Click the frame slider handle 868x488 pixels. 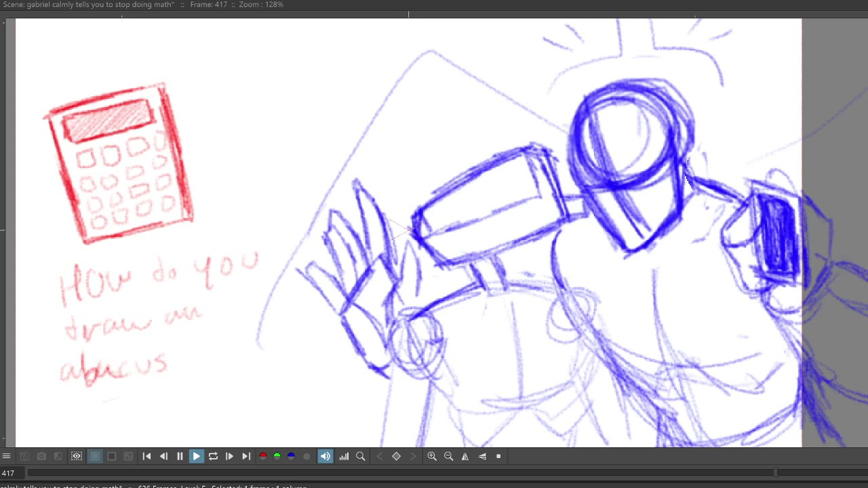(776, 473)
